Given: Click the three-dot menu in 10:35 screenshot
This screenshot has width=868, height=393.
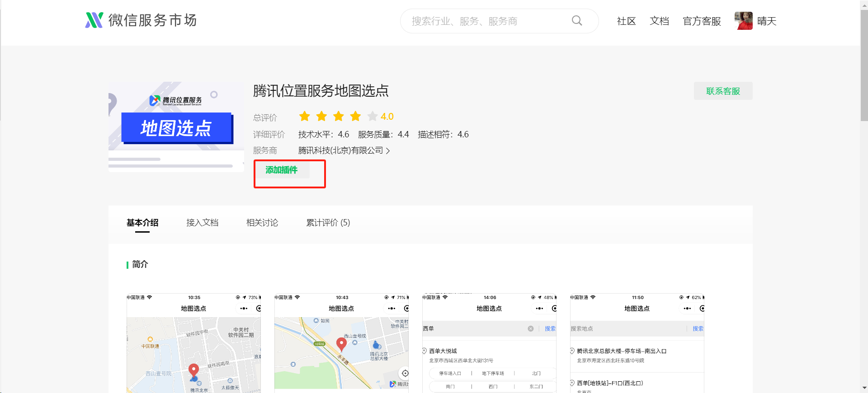Looking at the screenshot, I should (x=244, y=309).
